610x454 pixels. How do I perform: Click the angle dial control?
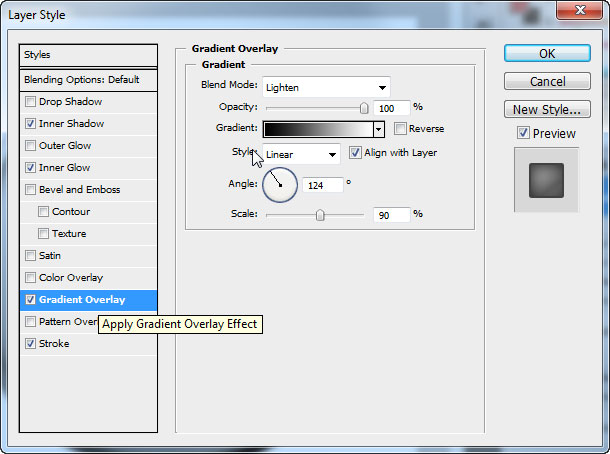point(280,184)
